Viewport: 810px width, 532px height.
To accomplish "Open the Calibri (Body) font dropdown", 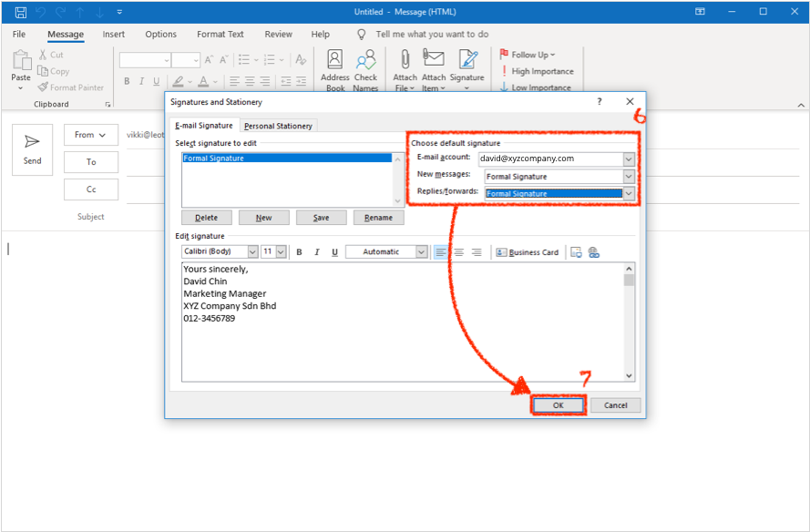I will [x=252, y=252].
